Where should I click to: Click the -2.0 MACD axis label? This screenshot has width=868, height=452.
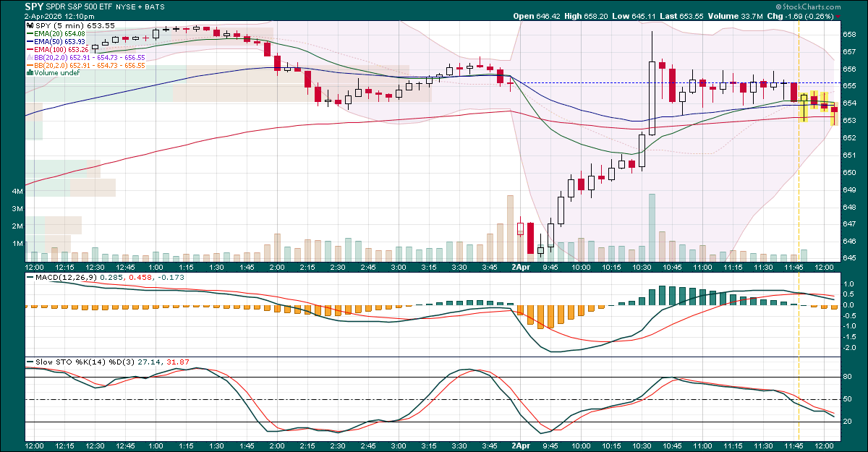click(851, 347)
